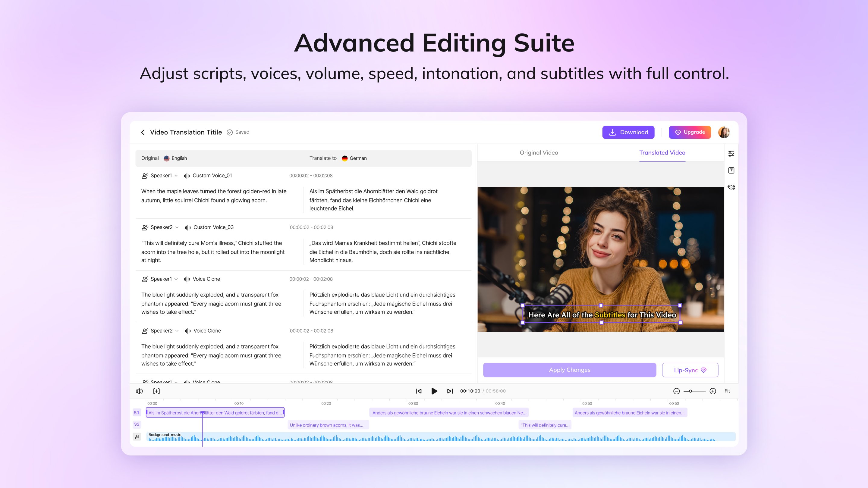Switch to the Original Video tab
Image resolution: width=868 pixels, height=488 pixels.
point(539,152)
